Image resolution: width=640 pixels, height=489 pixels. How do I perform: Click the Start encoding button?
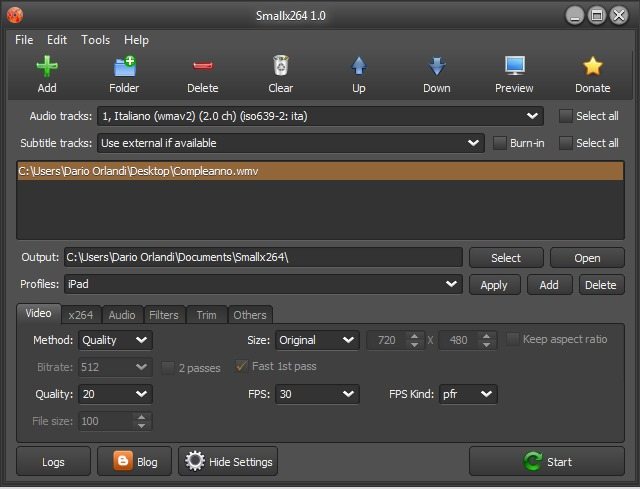[x=547, y=462]
